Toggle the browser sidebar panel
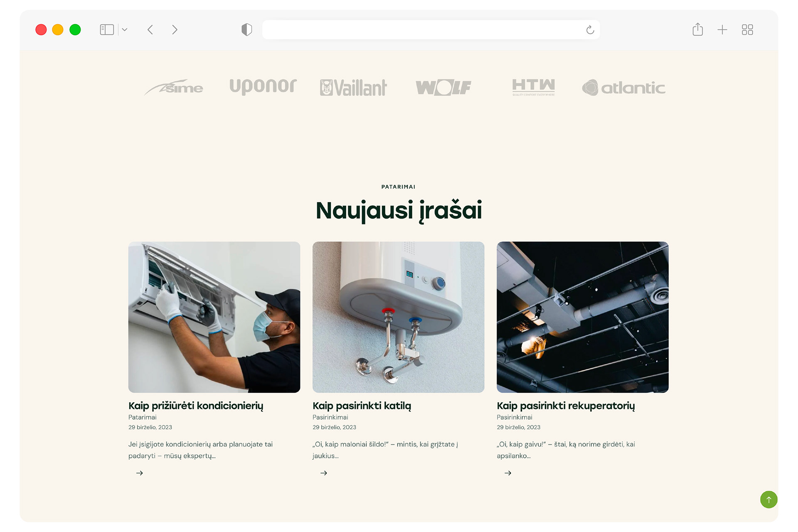Viewport: 798px width, 532px height. [x=107, y=30]
